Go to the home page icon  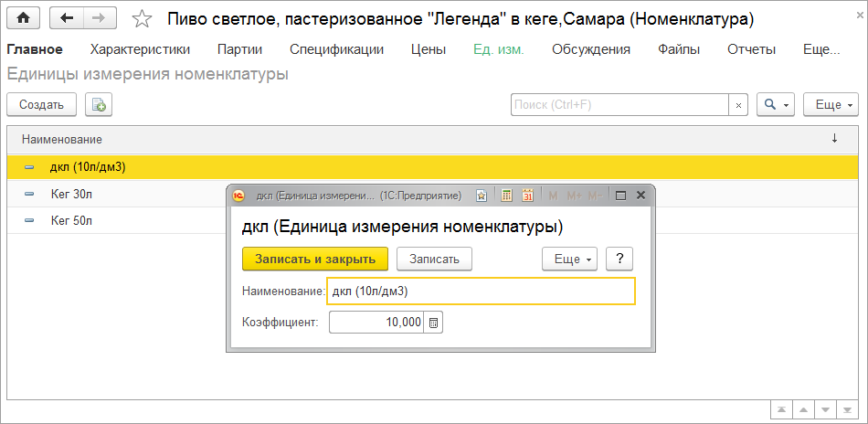pos(23,19)
